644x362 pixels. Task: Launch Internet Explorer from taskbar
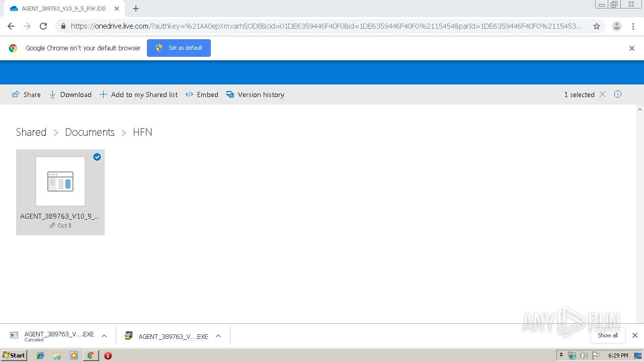pos(40,355)
